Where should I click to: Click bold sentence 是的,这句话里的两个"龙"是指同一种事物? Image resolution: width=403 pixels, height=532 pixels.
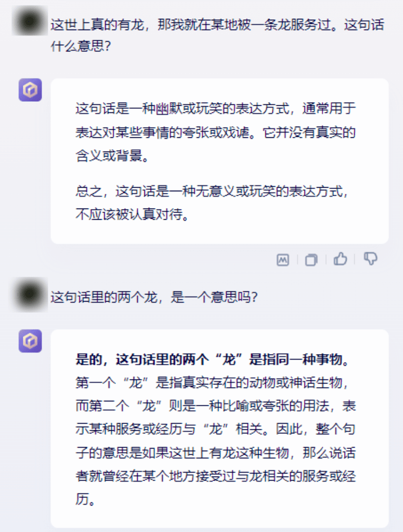tap(212, 359)
